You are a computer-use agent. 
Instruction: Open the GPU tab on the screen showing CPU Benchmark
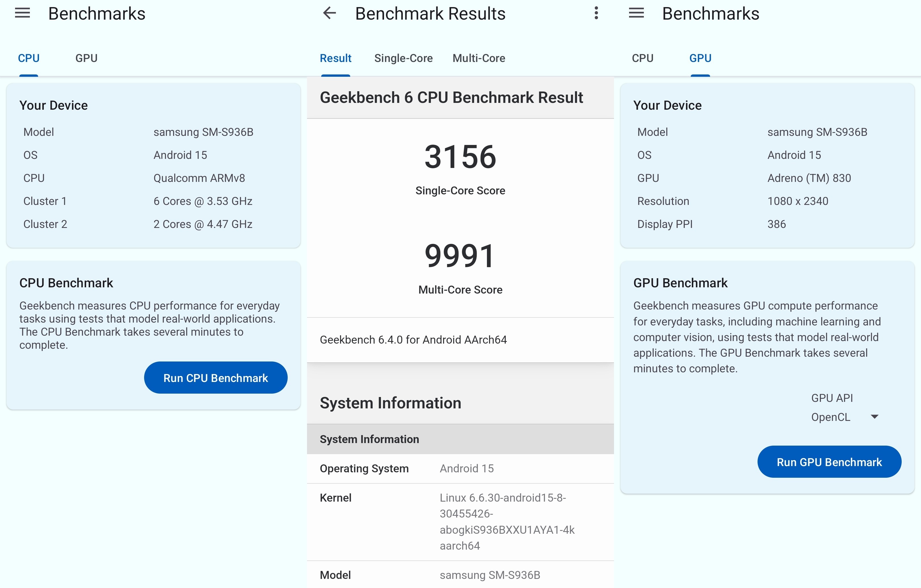coord(86,58)
